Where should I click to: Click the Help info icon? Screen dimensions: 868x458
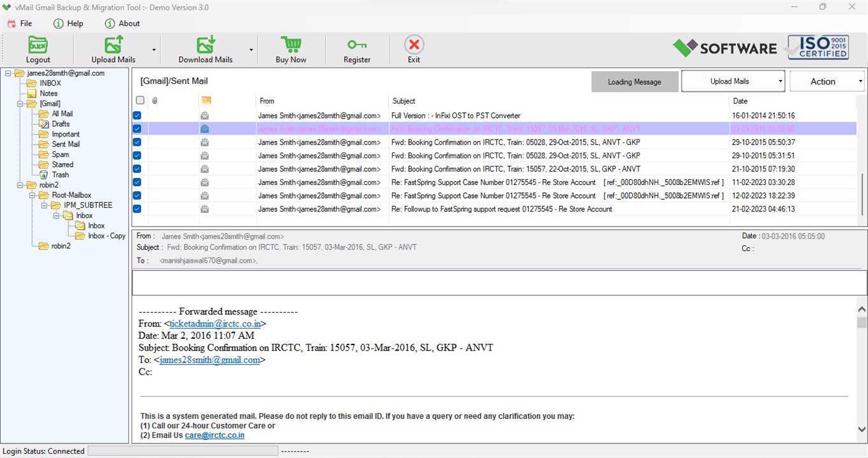[x=58, y=24]
